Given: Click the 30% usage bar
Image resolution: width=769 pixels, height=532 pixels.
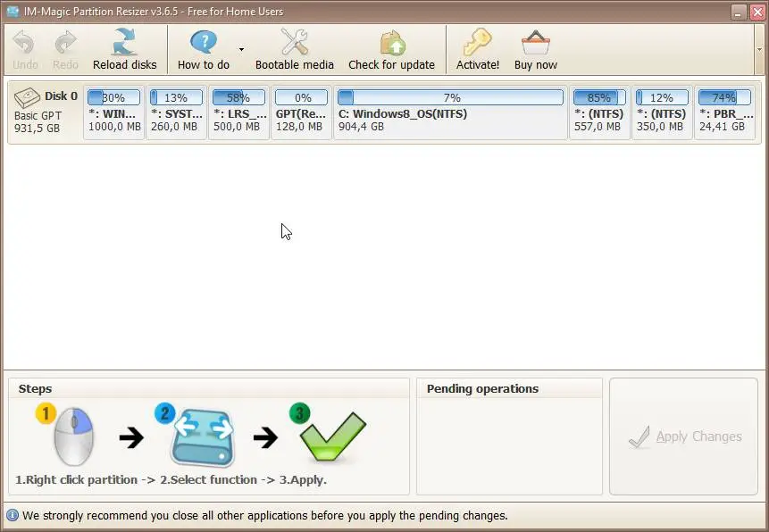Looking at the screenshot, I should click(x=113, y=97).
